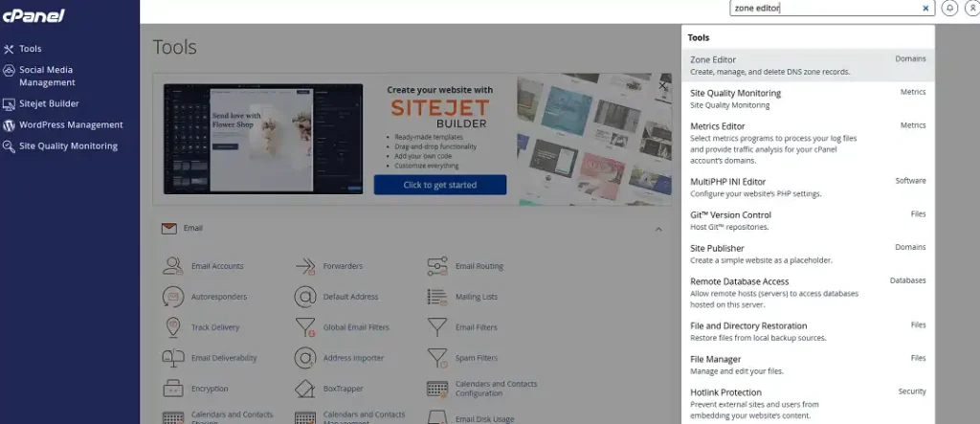Click the notifications bell icon
This screenshot has width=980, height=424.
tap(950, 8)
